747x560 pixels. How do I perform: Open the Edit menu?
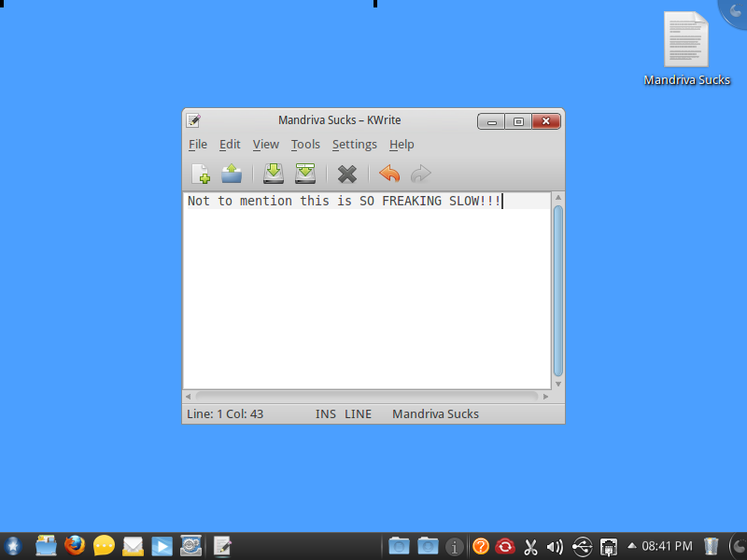coord(230,145)
